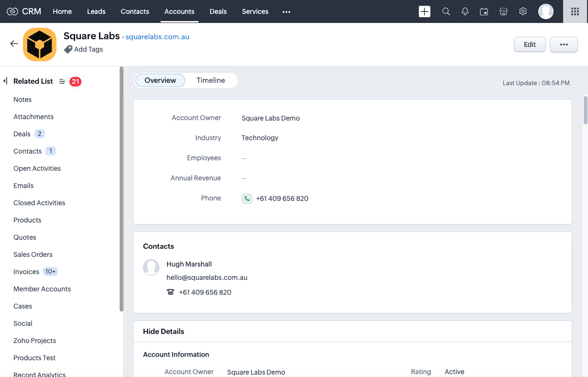588x377 pixels.
Task: Switch to the Timeline view
Action: (x=211, y=80)
